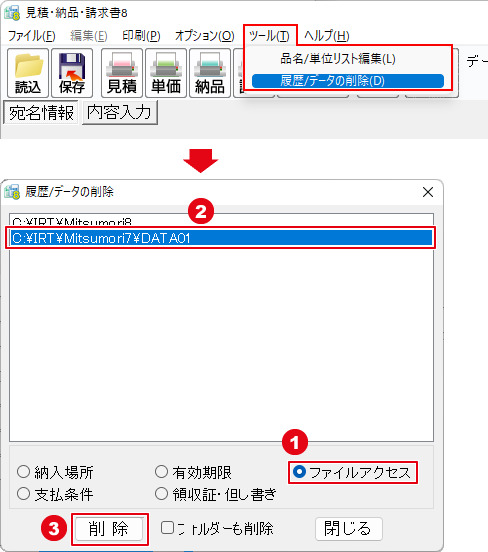Select the 支払条件 radio button

(x=24, y=494)
